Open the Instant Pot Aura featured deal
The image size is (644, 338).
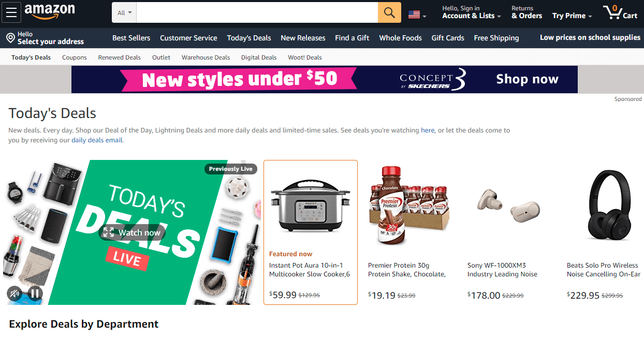(311, 232)
